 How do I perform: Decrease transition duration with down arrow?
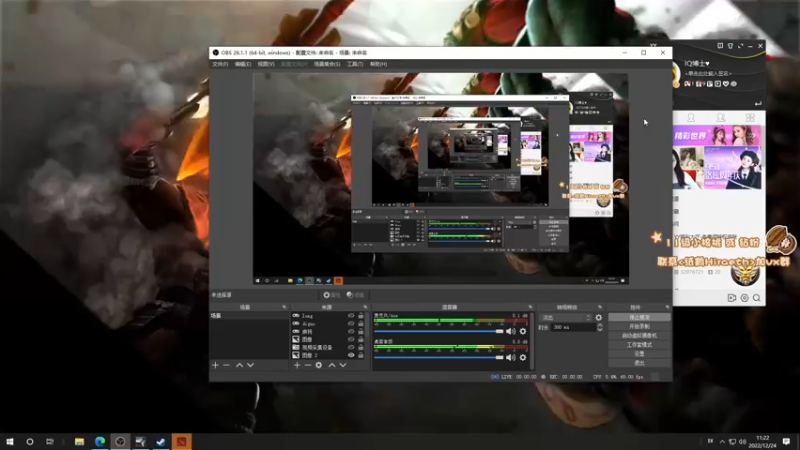coord(599,330)
